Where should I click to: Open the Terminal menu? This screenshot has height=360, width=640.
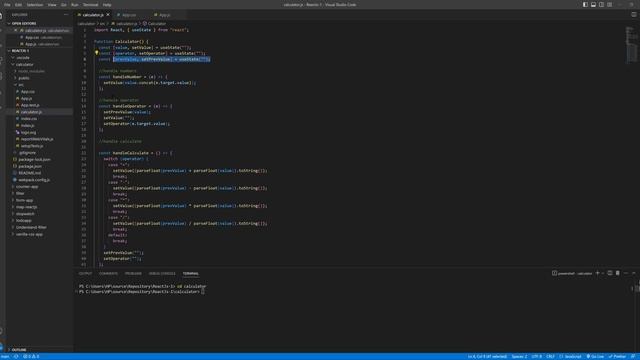tap(90, 4)
